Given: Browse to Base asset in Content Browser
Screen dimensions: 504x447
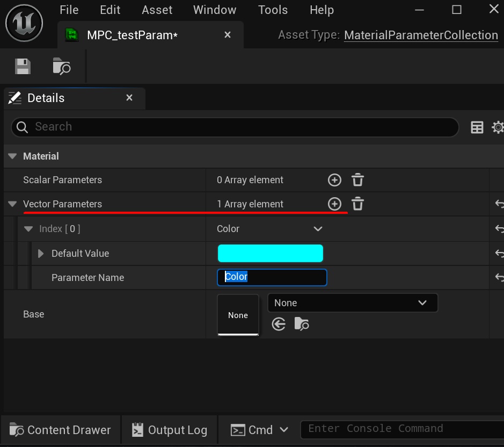Looking at the screenshot, I should point(302,324).
